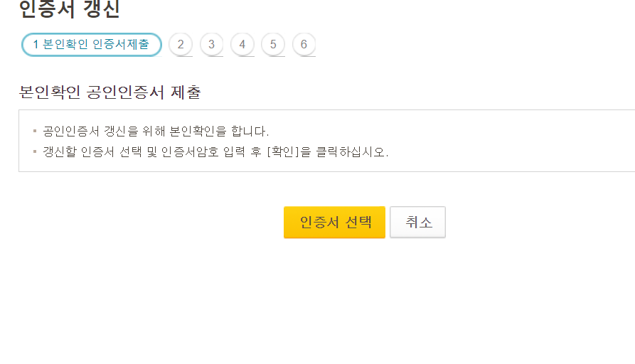This screenshot has width=635, height=364.
Task: Open step 4 circle indicator
Action: [x=242, y=45]
